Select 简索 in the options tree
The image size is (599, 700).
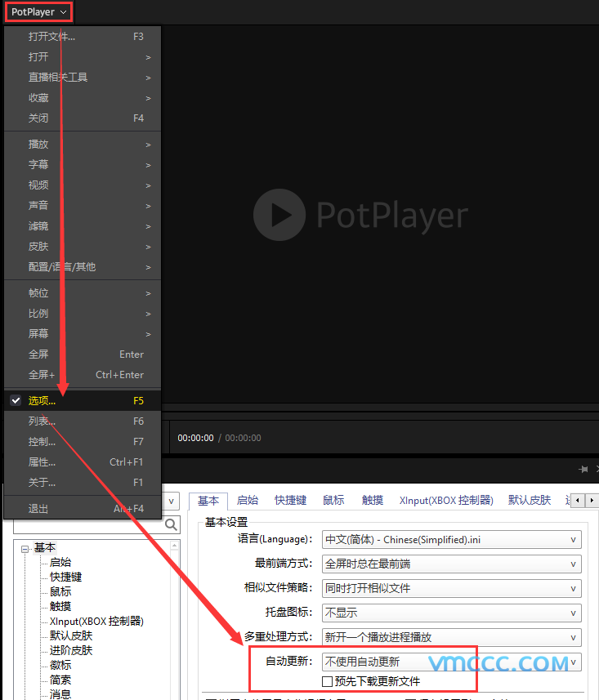[x=60, y=680]
